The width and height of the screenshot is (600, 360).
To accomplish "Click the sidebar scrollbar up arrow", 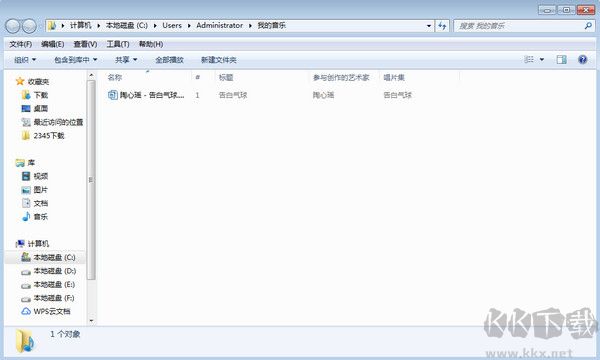I will (x=91, y=75).
